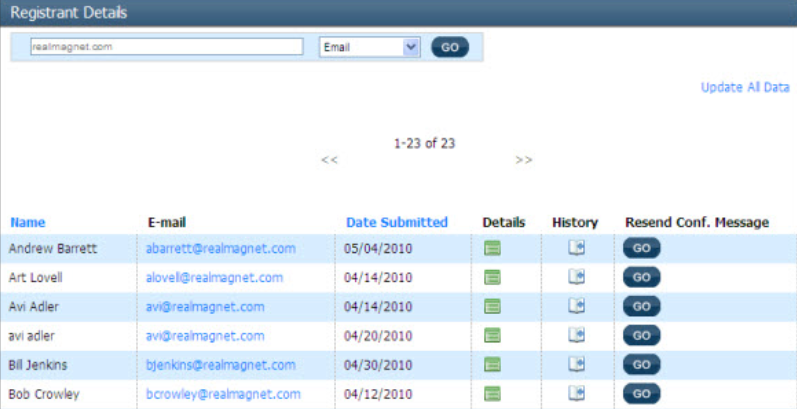Resend confirmation GO for Bob Crowley
This screenshot has height=409, width=797.
(641, 394)
